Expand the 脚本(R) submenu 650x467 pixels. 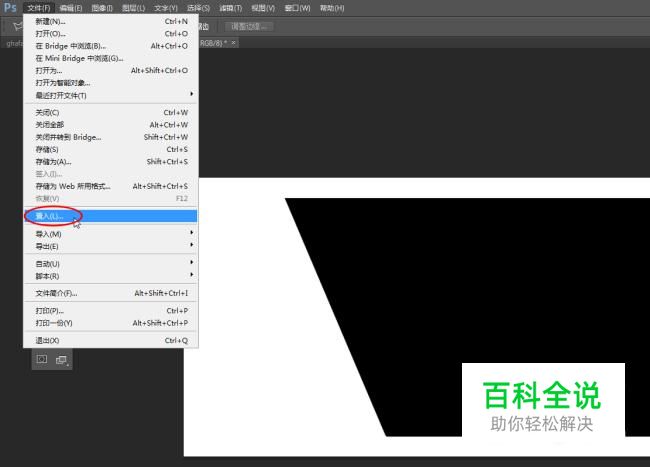coord(111,276)
